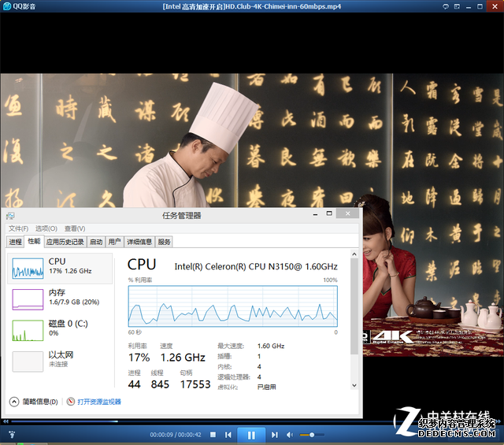504x445 pixels.
Task: Mute the QQ影音 volume speaker icon
Action: pyautogui.click(x=290, y=435)
